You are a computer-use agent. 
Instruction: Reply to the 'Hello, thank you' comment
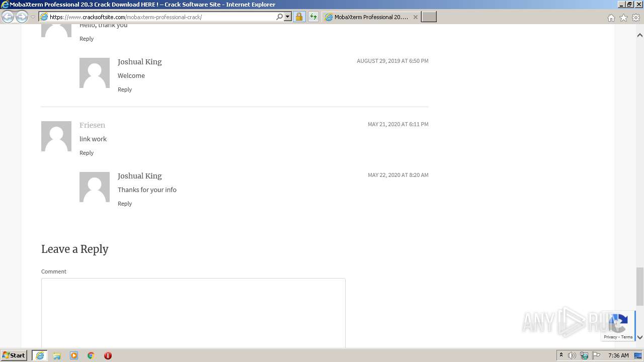pos(87,39)
